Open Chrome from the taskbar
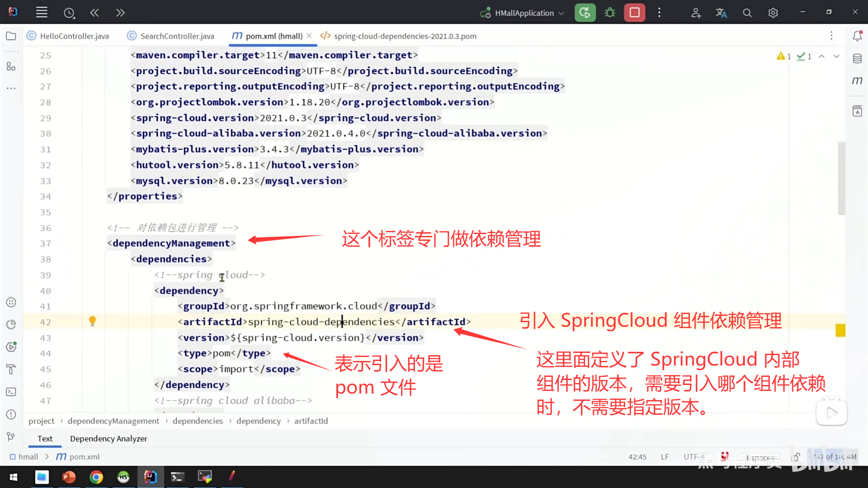 point(96,477)
